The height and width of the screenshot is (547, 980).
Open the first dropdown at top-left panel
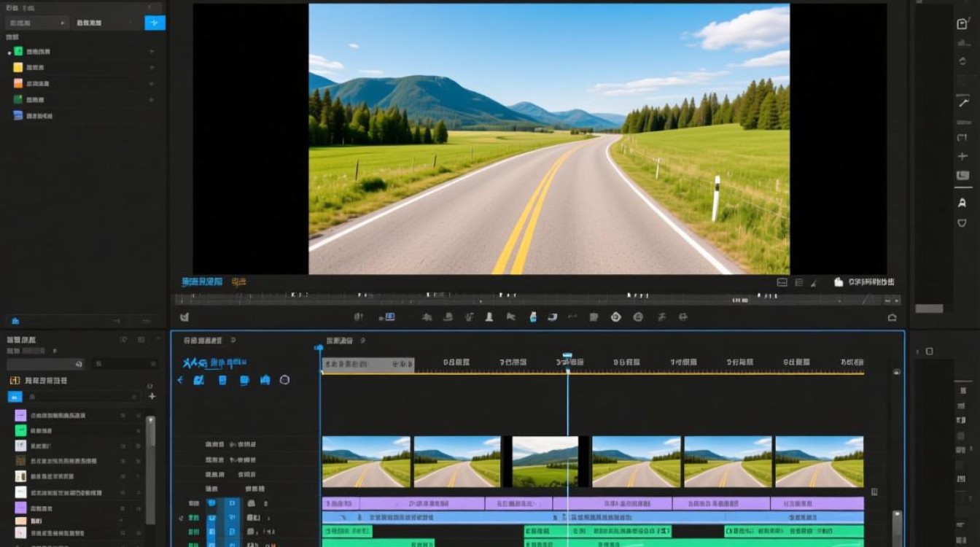coord(36,23)
